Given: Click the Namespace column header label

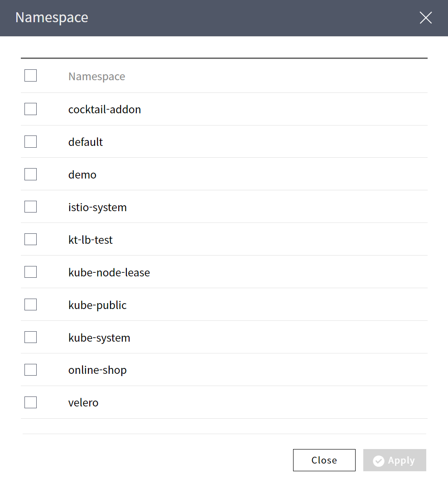Looking at the screenshot, I should (96, 77).
